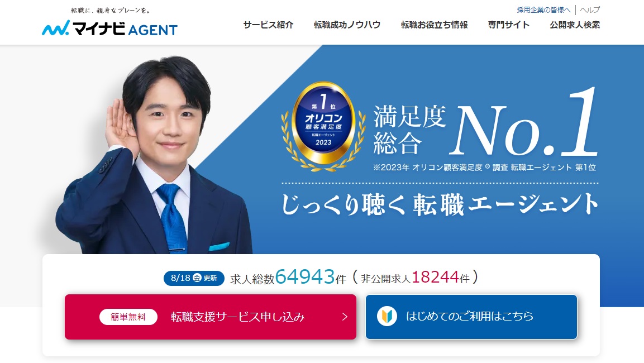644x363 pixels.
Task: Select 公開求人検索 in the navigation
Action: click(x=575, y=25)
